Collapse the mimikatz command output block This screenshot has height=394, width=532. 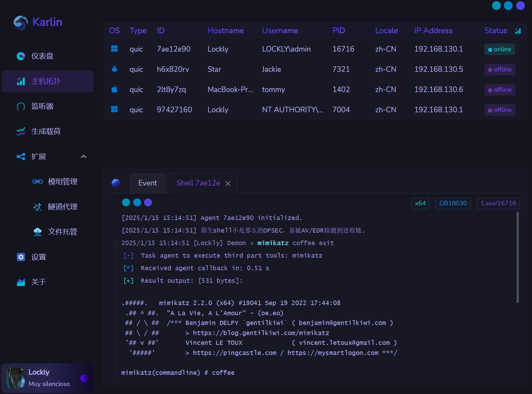click(x=115, y=243)
